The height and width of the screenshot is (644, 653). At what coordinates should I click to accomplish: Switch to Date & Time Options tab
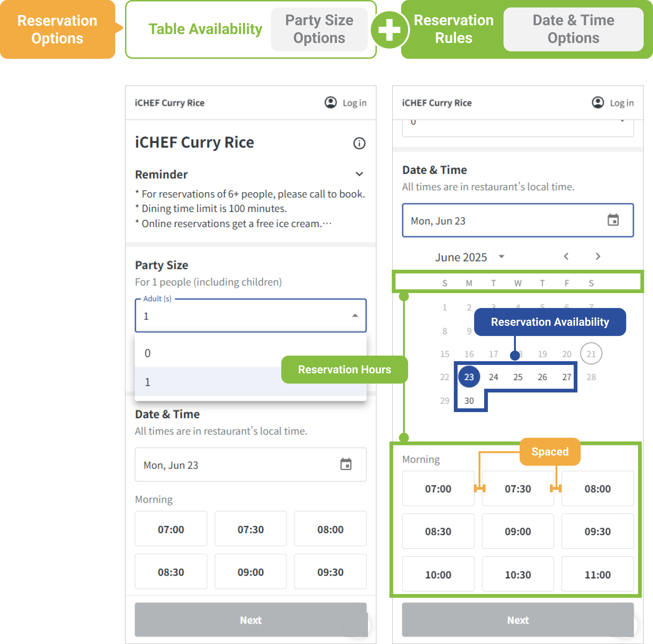click(573, 29)
